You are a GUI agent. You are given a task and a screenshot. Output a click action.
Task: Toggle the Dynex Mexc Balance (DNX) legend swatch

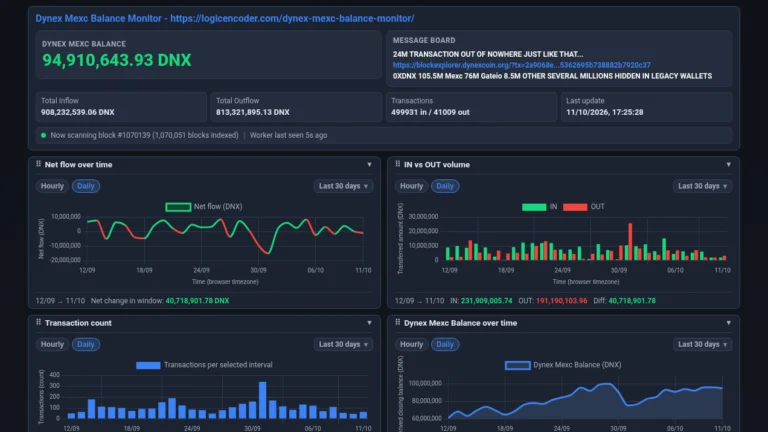tap(518, 365)
